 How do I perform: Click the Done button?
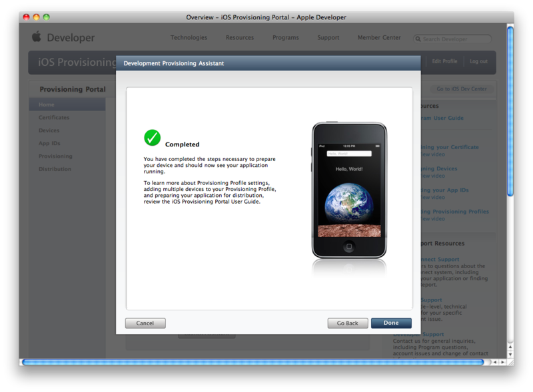[x=391, y=323]
